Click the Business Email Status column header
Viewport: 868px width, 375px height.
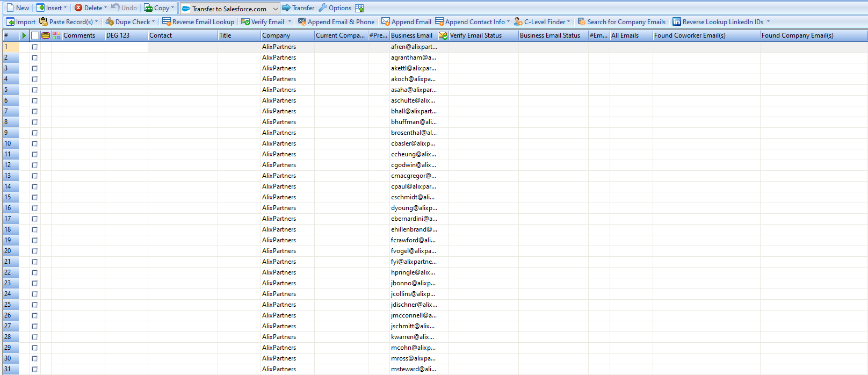(553, 35)
